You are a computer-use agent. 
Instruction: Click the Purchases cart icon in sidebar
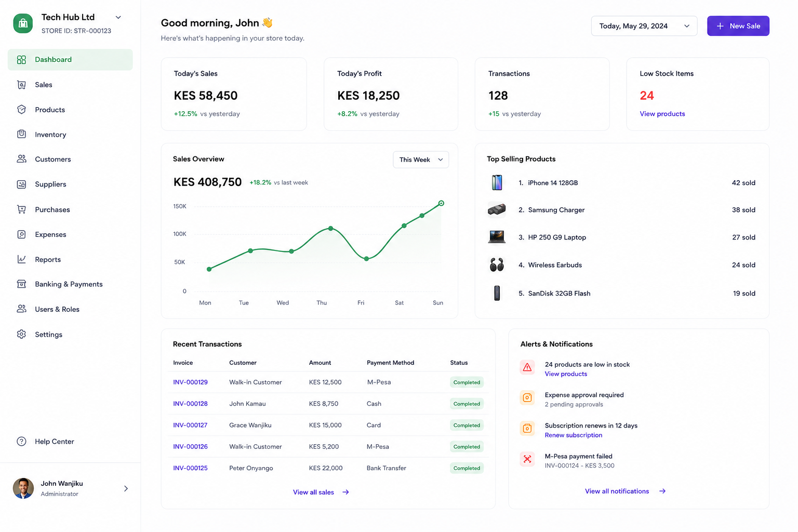(x=21, y=209)
